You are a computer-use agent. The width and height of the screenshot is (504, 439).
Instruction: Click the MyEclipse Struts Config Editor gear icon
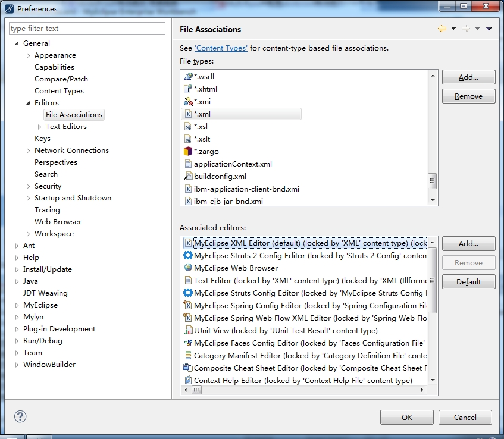click(x=187, y=293)
